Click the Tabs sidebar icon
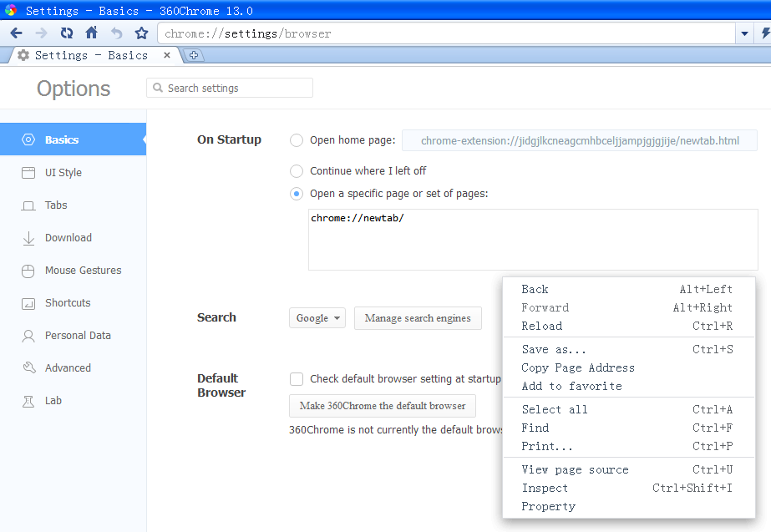Viewport: 771px width, 532px height. [x=28, y=205]
